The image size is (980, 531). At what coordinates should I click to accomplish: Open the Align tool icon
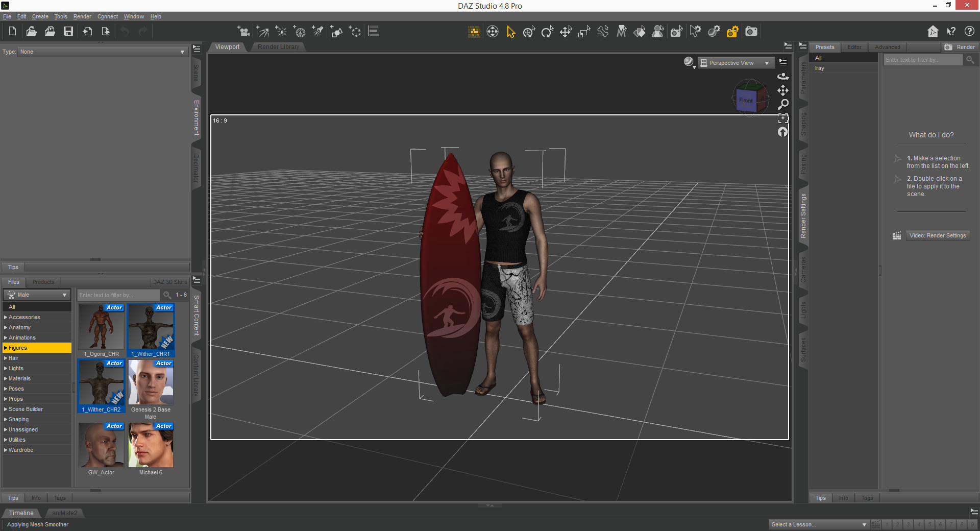(374, 31)
